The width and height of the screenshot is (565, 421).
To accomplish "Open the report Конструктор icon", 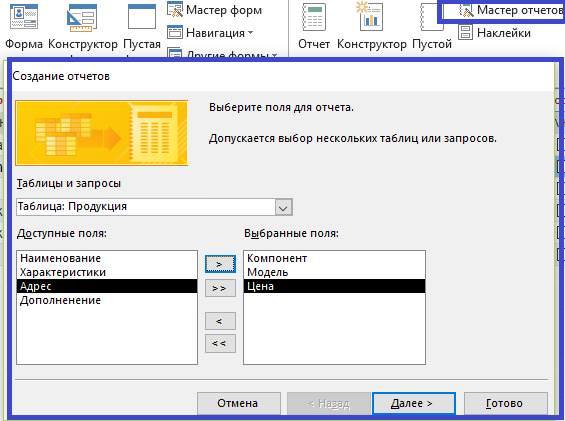I will [x=371, y=17].
